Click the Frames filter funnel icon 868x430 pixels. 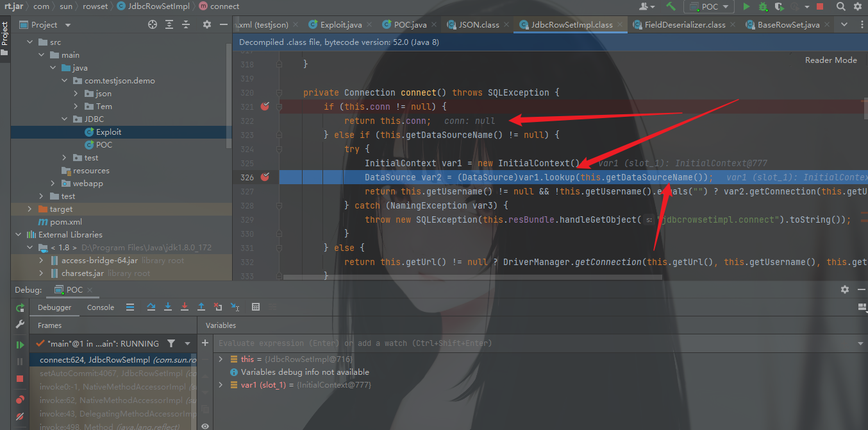coord(171,343)
